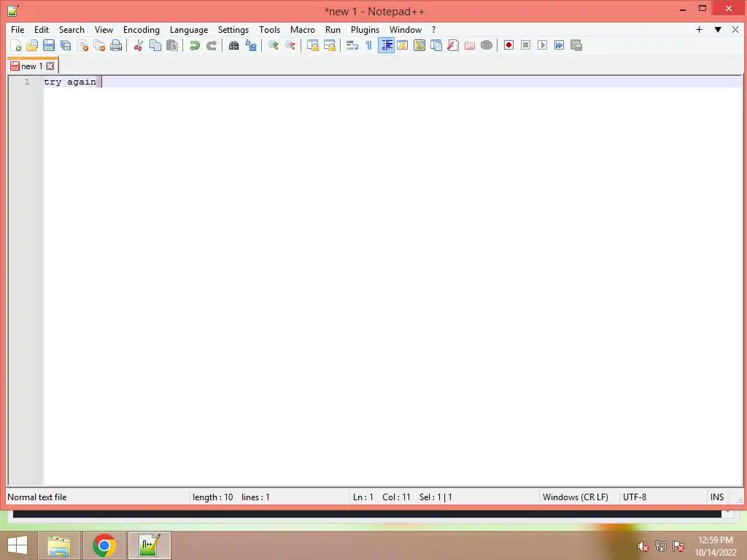Click 'Ln : 1' position in status bar
Viewport: 747px width, 560px height.
pyautogui.click(x=363, y=497)
